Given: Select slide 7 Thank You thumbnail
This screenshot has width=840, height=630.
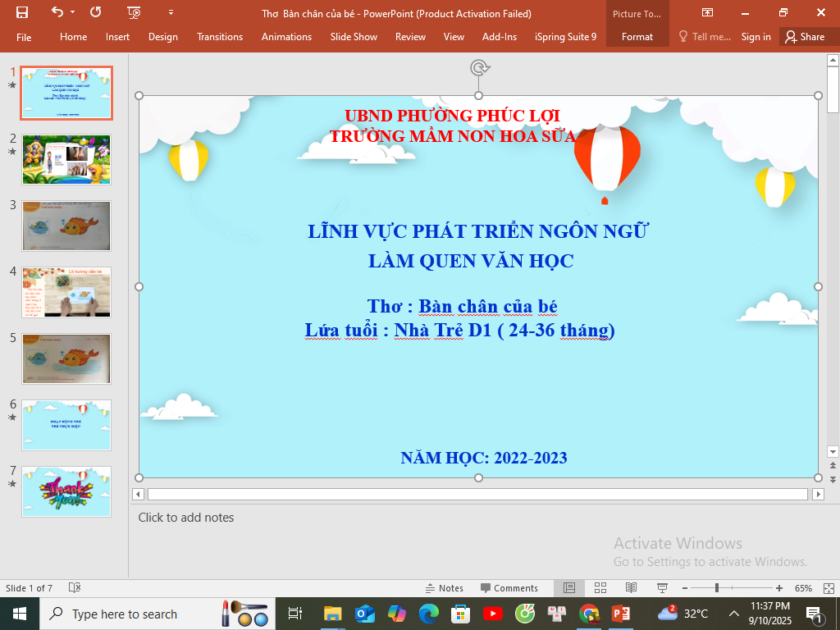Looking at the screenshot, I should tap(66, 491).
